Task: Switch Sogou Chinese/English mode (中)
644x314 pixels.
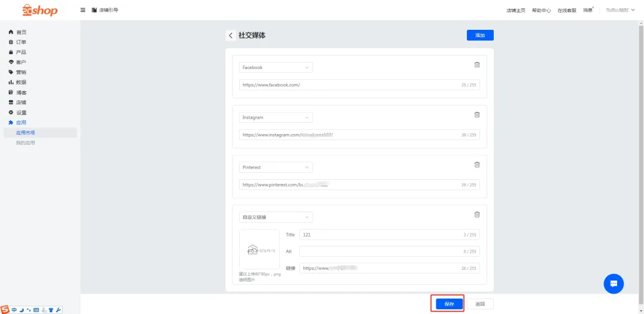Action: pyautogui.click(x=14, y=310)
